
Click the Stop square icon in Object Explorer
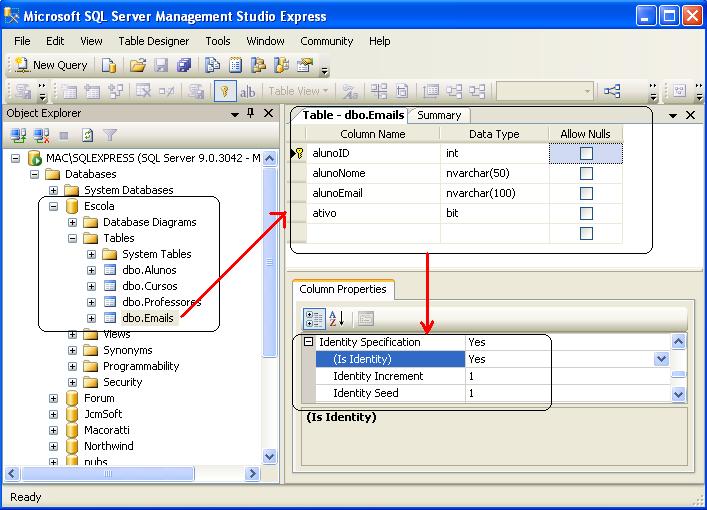tap(64, 135)
